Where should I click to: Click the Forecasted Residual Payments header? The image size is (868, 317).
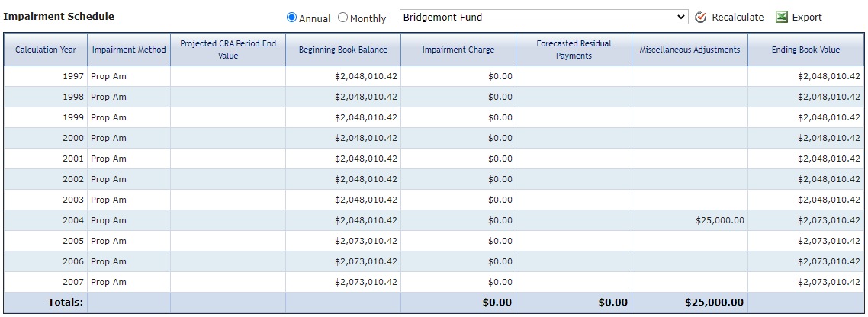click(574, 50)
